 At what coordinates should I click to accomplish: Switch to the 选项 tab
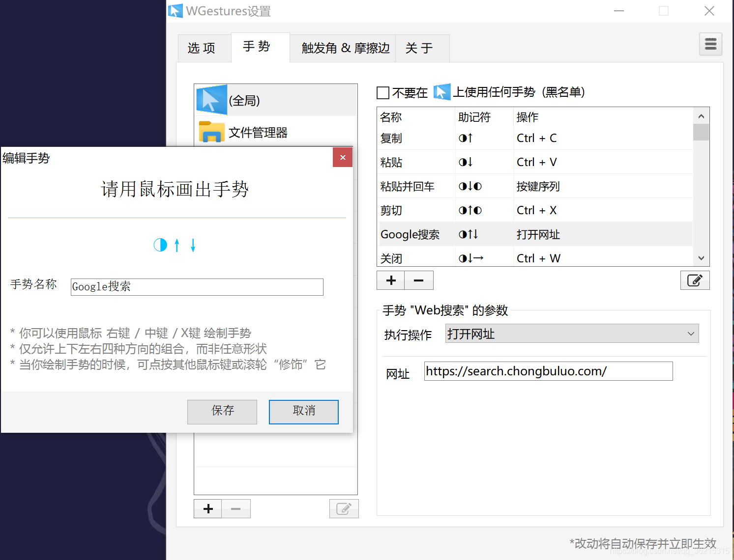point(204,48)
